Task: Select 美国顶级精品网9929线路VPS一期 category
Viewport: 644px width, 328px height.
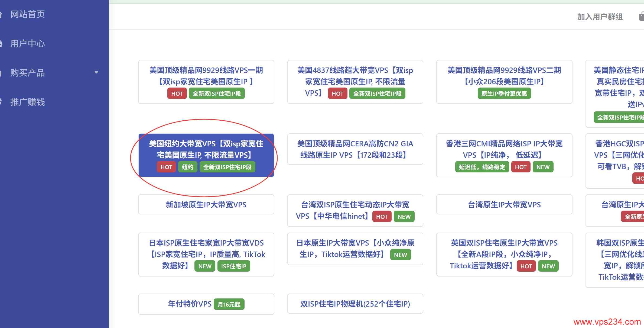Action: coord(206,82)
